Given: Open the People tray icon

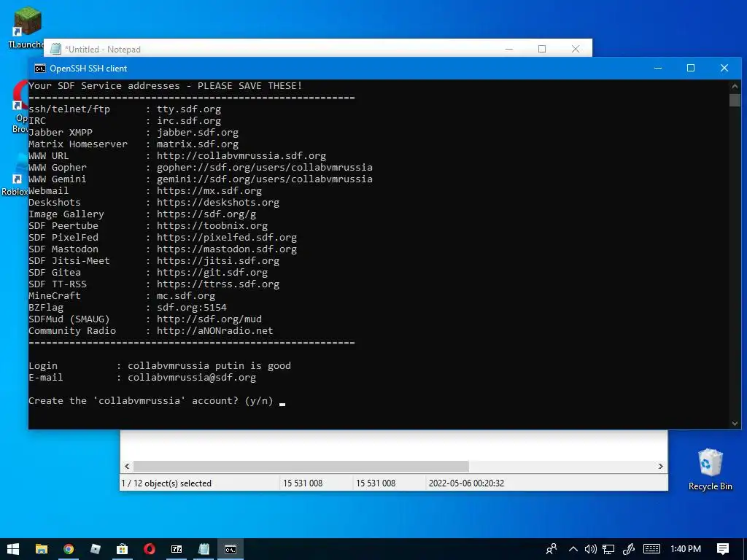Looking at the screenshot, I should pos(551,549).
